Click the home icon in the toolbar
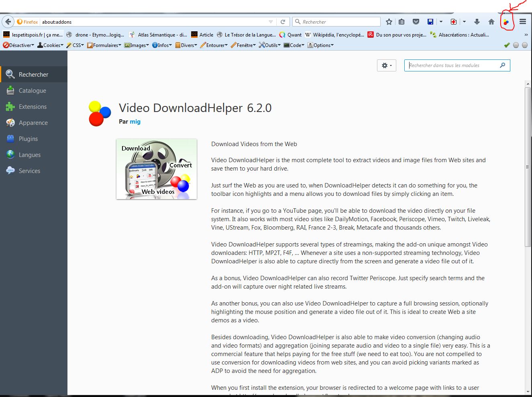 pyautogui.click(x=491, y=22)
